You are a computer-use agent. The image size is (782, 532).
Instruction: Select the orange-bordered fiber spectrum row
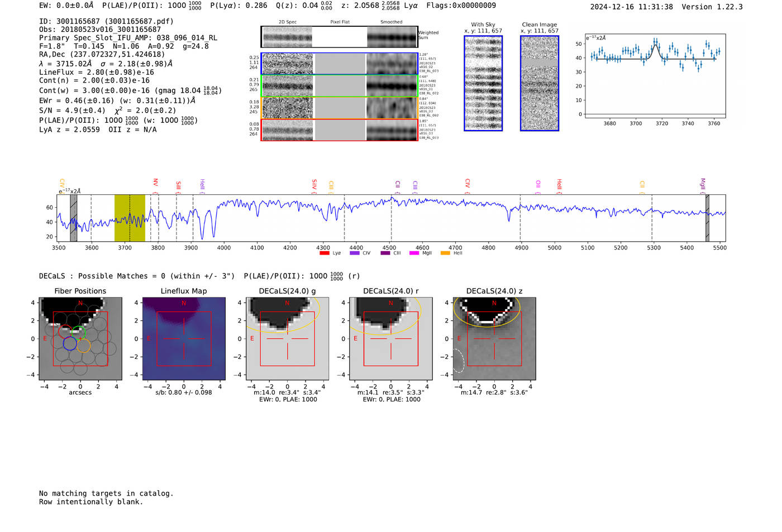340,108
